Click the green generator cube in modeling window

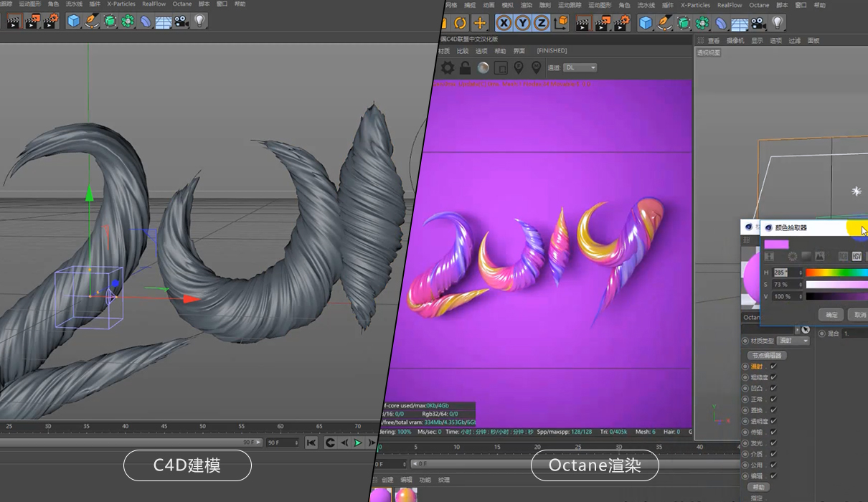point(110,22)
